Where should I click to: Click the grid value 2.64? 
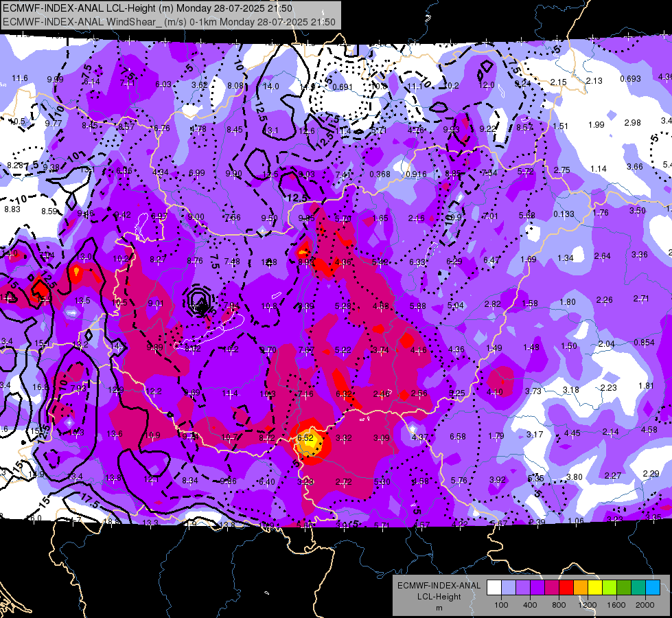(x=602, y=256)
